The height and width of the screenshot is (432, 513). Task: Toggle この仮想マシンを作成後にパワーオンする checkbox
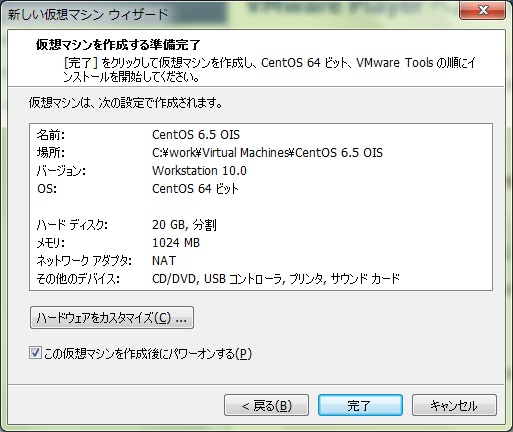35,353
